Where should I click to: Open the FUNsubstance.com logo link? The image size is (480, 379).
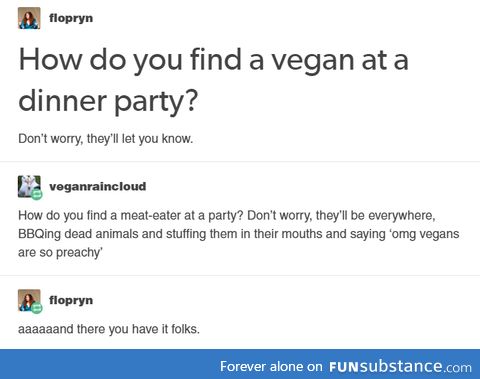400,367
